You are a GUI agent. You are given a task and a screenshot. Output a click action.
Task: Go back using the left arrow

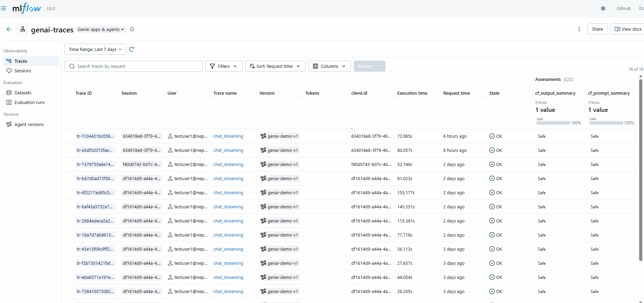pyautogui.click(x=9, y=29)
